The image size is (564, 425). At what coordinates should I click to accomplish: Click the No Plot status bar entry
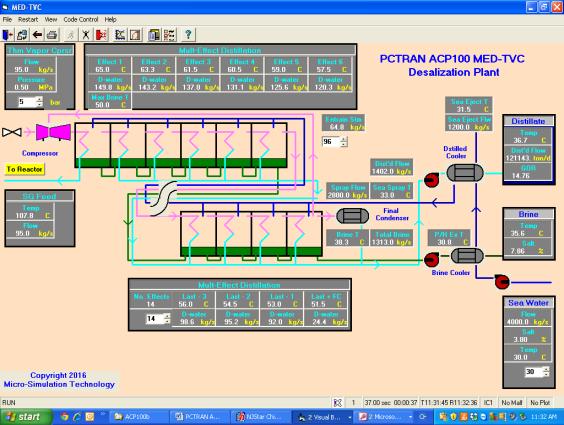[540, 403]
